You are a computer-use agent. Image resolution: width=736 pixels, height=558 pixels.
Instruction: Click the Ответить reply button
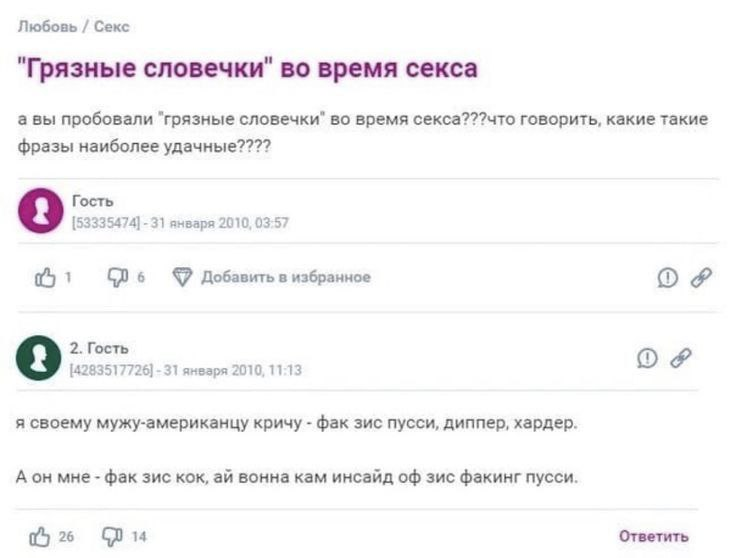(653, 536)
